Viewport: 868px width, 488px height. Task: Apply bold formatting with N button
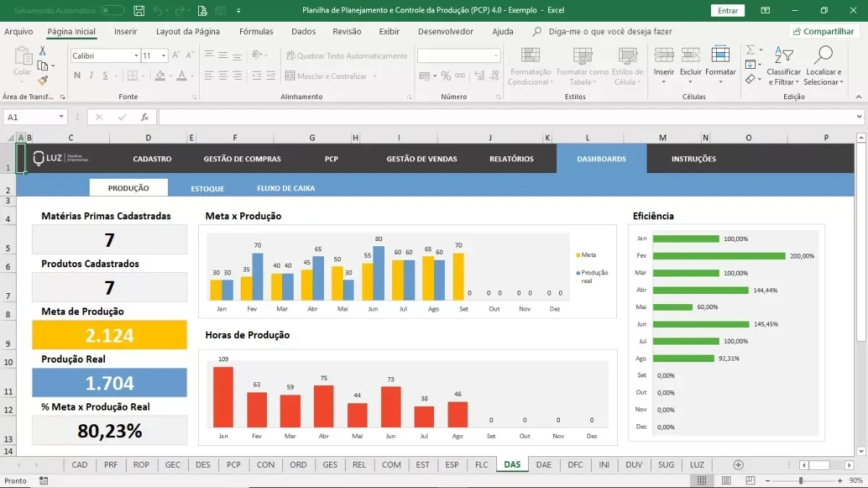(x=77, y=76)
